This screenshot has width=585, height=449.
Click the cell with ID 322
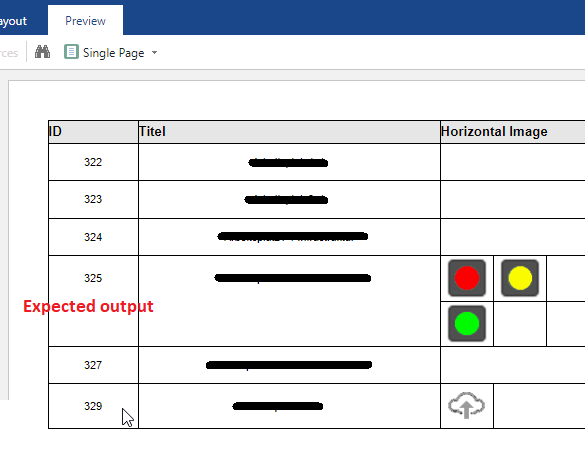[x=93, y=162]
